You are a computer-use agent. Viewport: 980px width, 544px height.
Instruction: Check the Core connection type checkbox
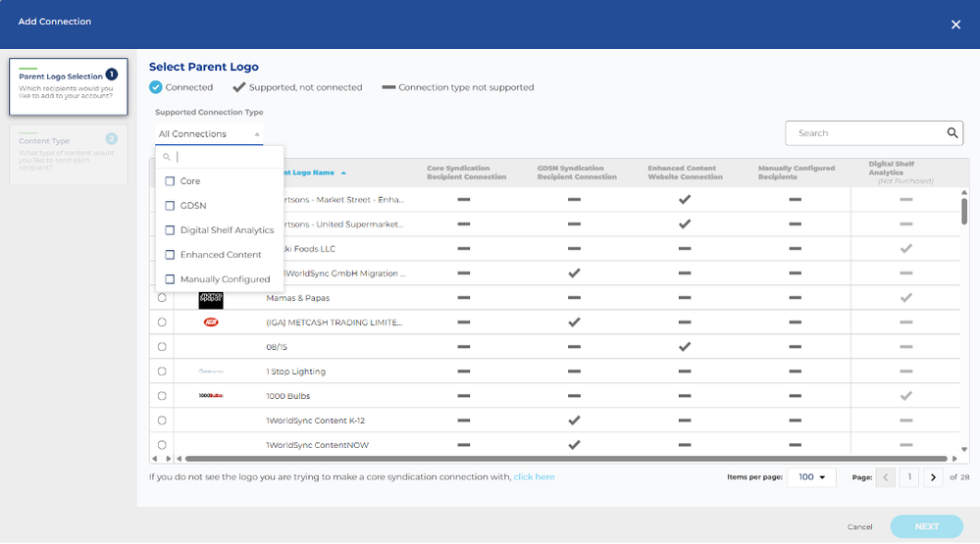170,181
